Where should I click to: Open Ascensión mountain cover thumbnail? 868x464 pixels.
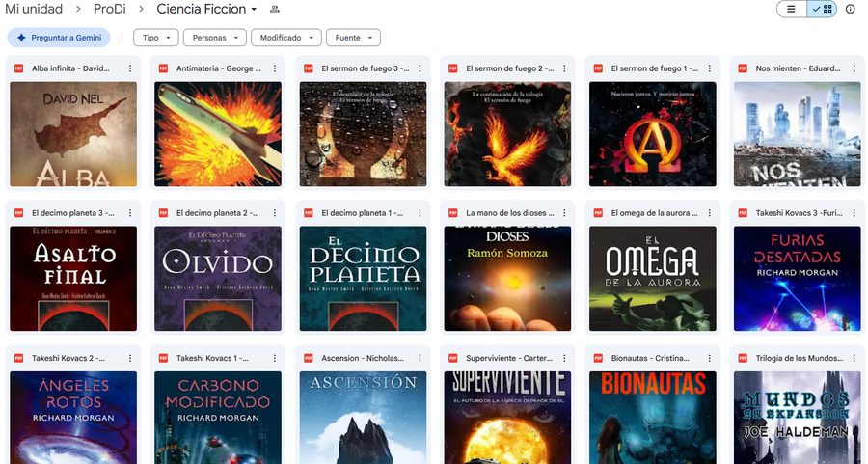(363, 418)
